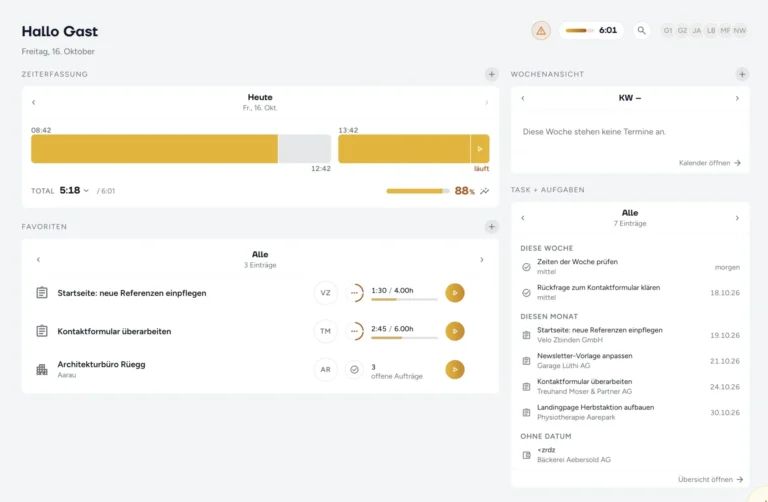Select the G1 user avatar

coord(668,30)
